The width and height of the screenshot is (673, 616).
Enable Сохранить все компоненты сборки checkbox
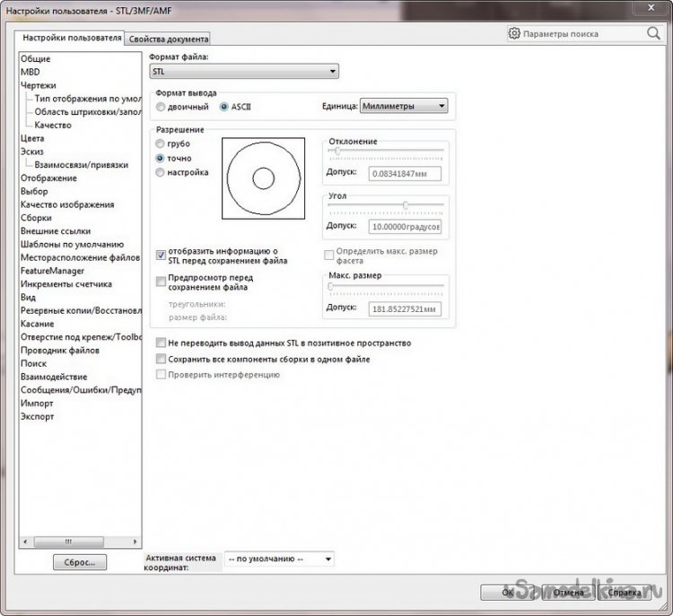tap(161, 359)
